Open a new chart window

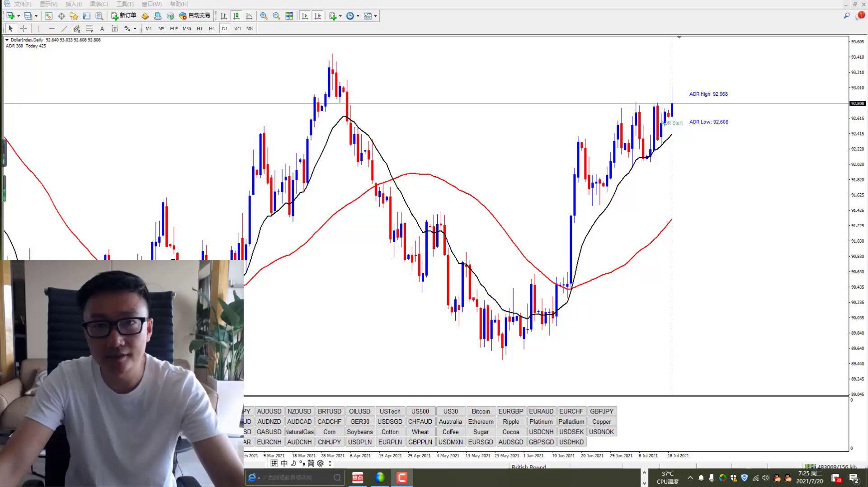click(10, 16)
